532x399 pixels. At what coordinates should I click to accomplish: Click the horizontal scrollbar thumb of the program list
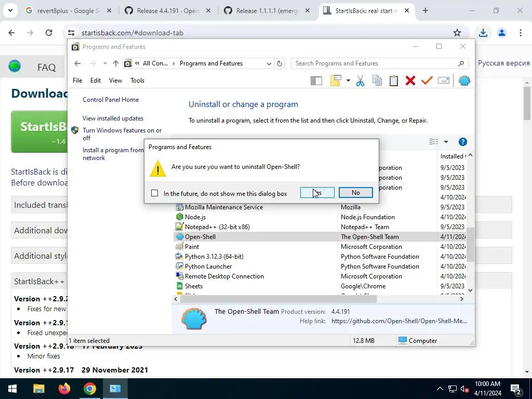click(x=278, y=299)
